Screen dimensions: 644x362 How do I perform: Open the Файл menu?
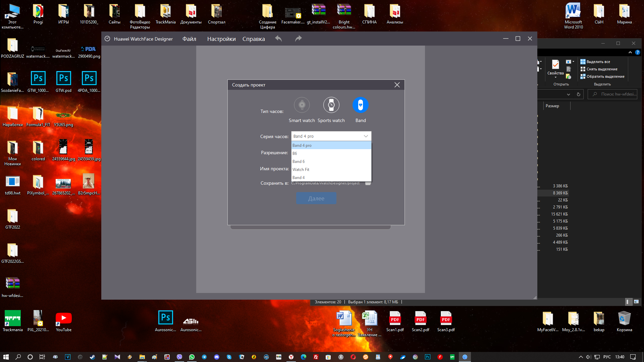click(189, 39)
